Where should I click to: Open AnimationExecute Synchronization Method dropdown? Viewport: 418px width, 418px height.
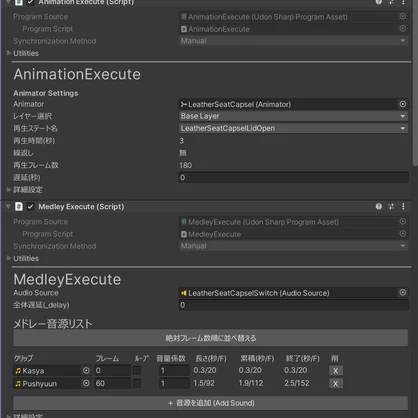click(x=293, y=41)
